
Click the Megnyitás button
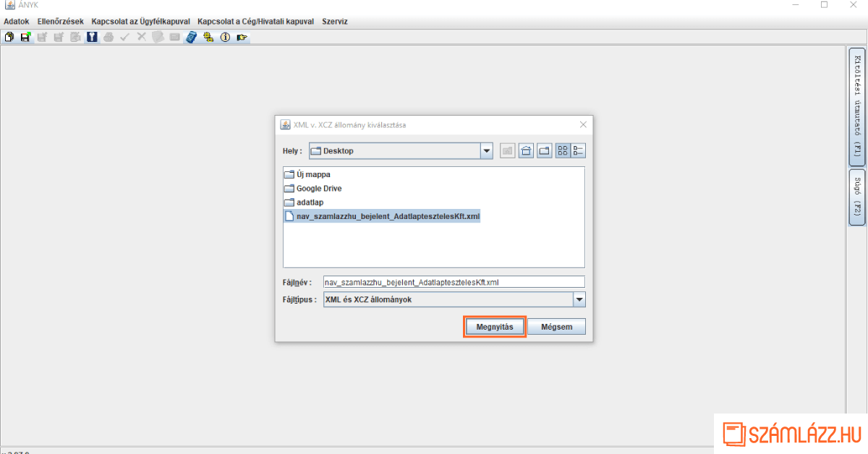point(495,327)
